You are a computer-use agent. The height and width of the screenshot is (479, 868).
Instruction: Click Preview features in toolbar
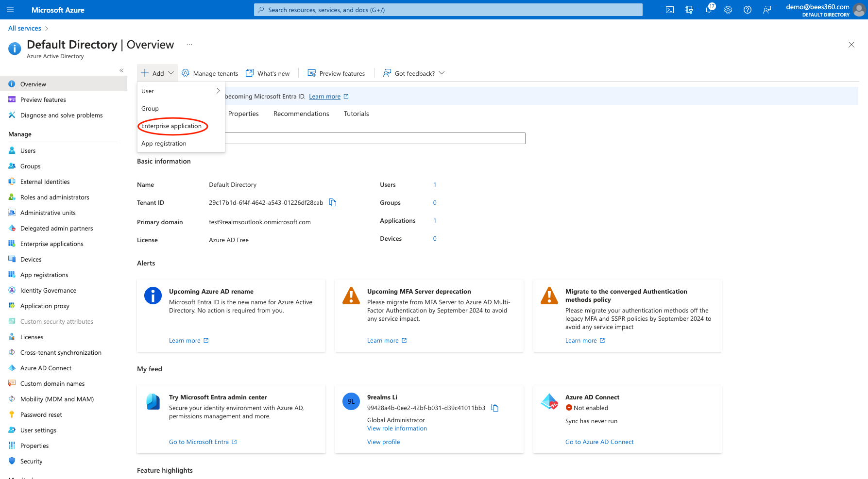click(336, 73)
